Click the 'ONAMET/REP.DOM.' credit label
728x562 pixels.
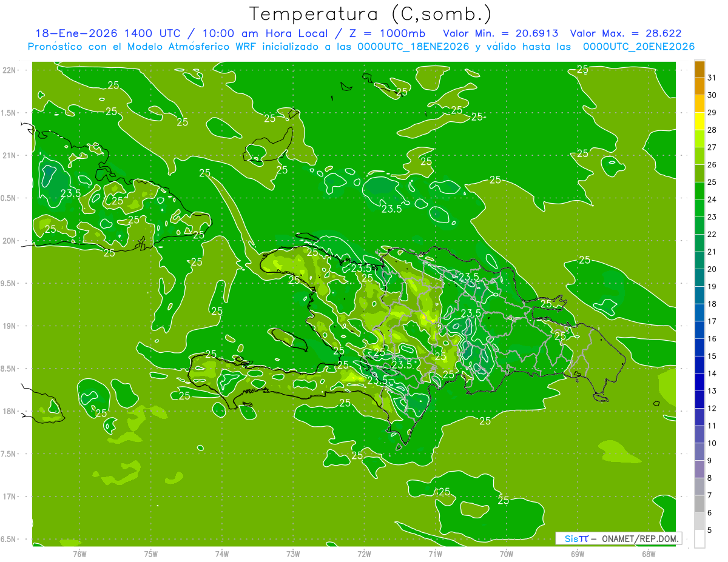click(x=640, y=538)
